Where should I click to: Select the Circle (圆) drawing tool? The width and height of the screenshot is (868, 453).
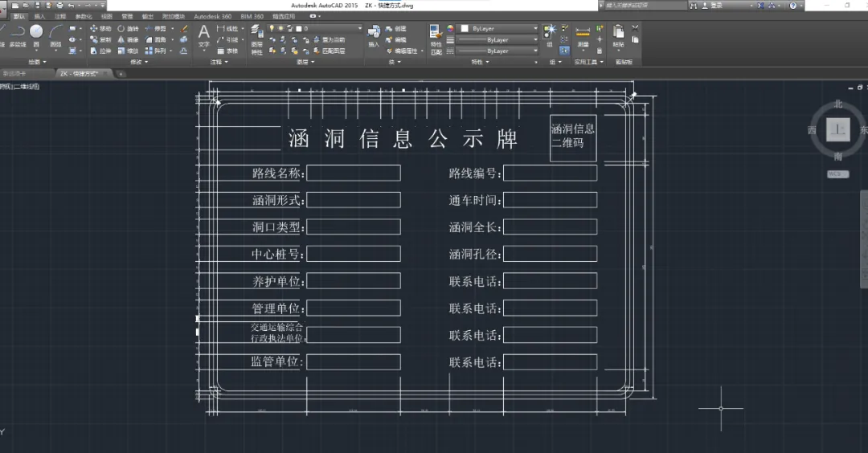[x=36, y=36]
